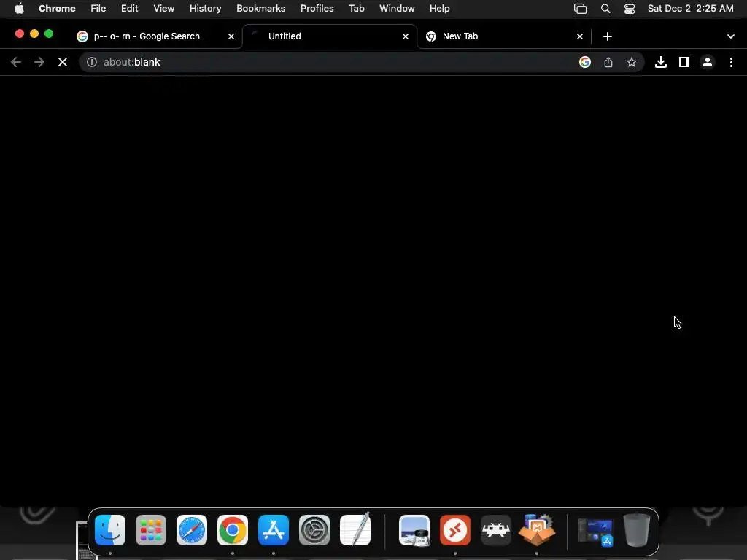
Task: Click the Google icon in address bar
Action: (585, 63)
